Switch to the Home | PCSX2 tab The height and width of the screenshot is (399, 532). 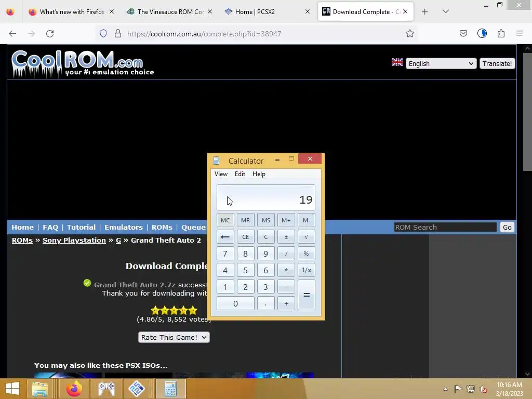pos(267,12)
